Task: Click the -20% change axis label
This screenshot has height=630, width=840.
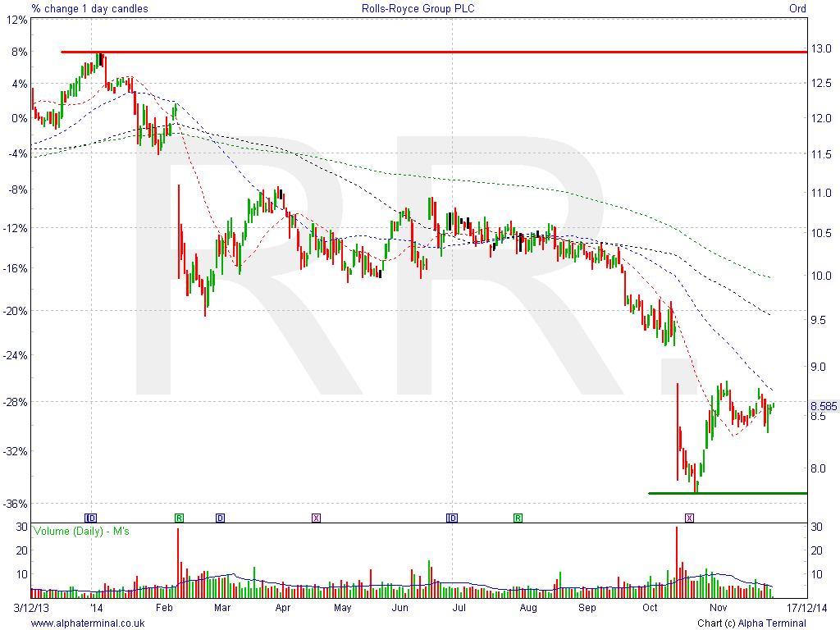Action: coord(15,311)
